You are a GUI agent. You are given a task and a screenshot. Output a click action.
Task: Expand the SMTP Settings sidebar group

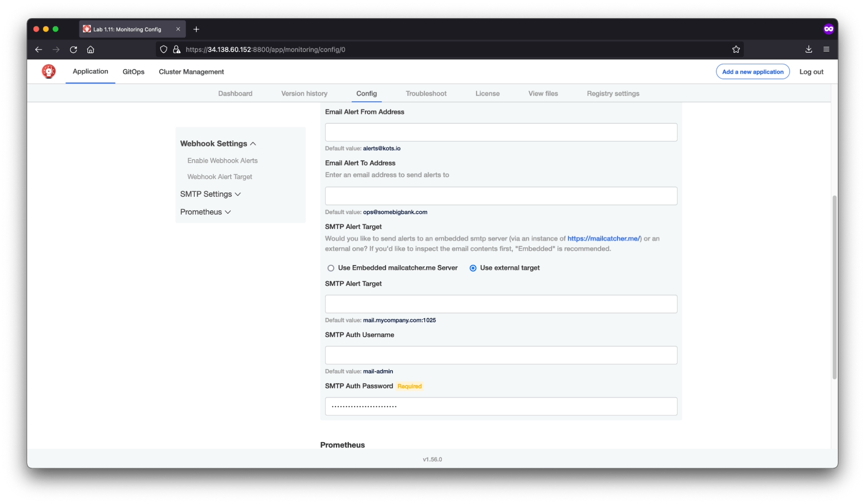pyautogui.click(x=210, y=194)
